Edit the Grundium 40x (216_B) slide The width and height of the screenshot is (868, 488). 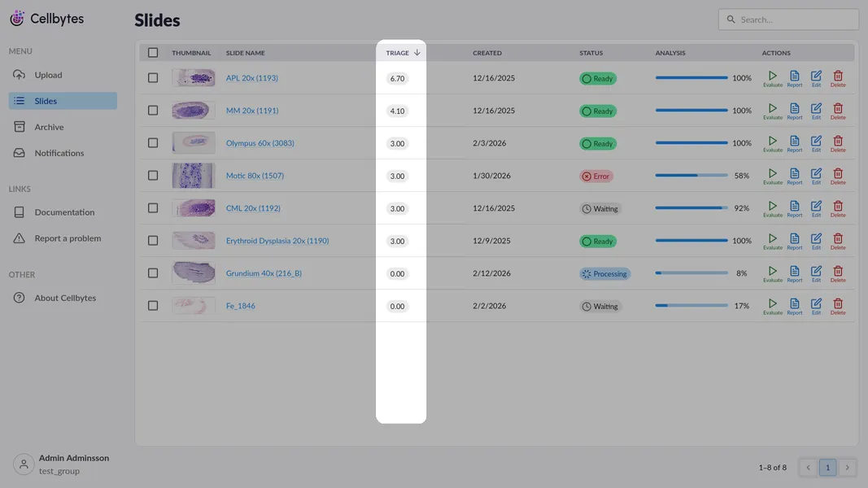[816, 273]
